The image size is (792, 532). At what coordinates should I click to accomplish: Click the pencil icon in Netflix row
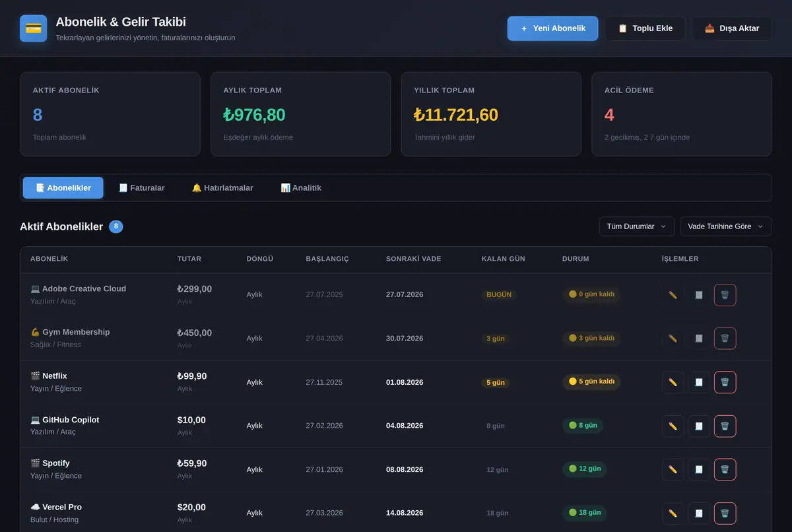click(x=673, y=382)
